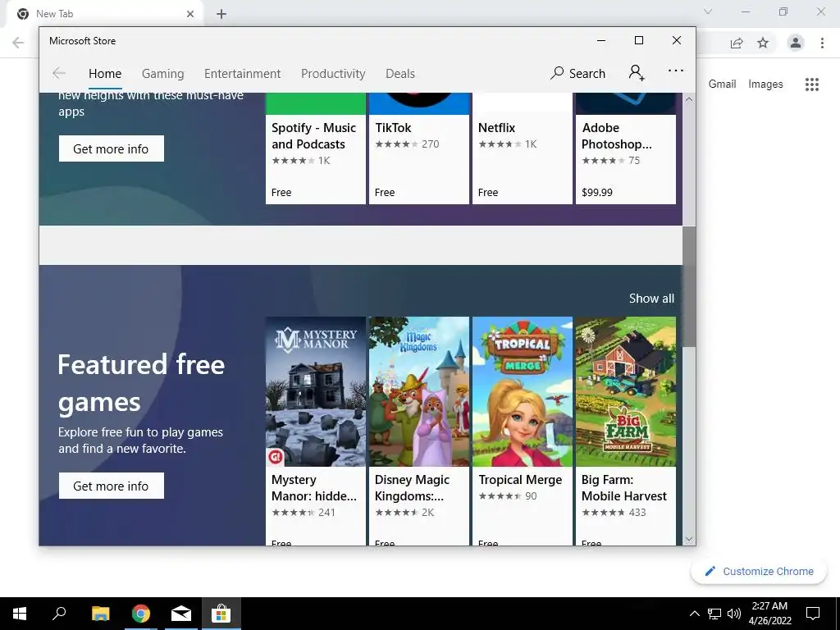Screen dimensions: 840x630
Task: Open the Spotify - Music and Podcasts card
Action: pos(316,148)
